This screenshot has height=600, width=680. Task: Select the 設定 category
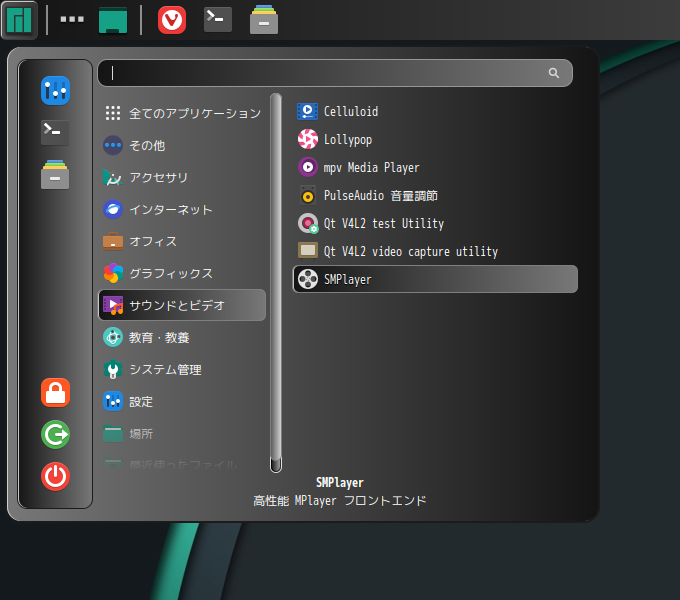point(182,401)
